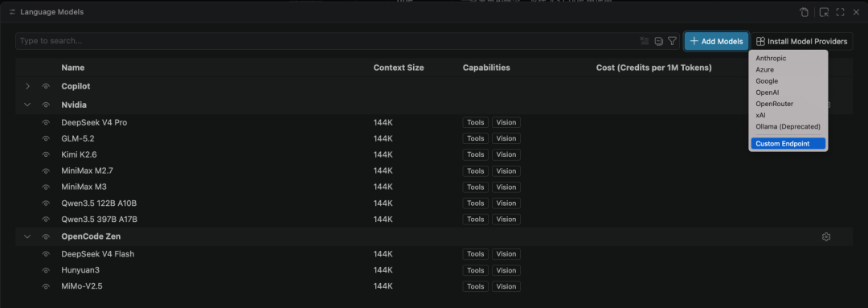868x308 pixels.
Task: Collapse the OpenCode Zen group
Action: [27, 236]
